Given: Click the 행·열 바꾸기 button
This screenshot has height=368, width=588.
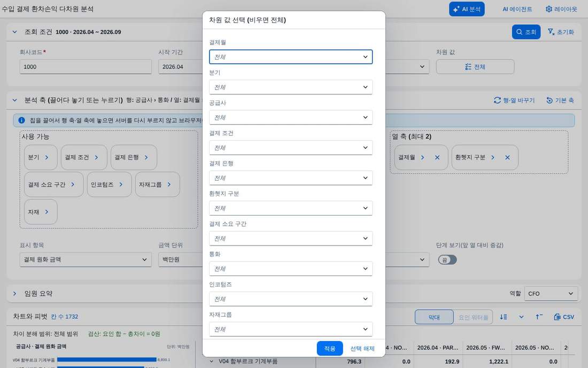Looking at the screenshot, I should pos(514,100).
